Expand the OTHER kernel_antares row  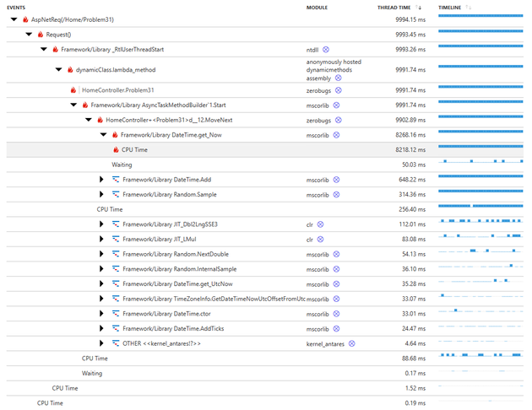101,343
